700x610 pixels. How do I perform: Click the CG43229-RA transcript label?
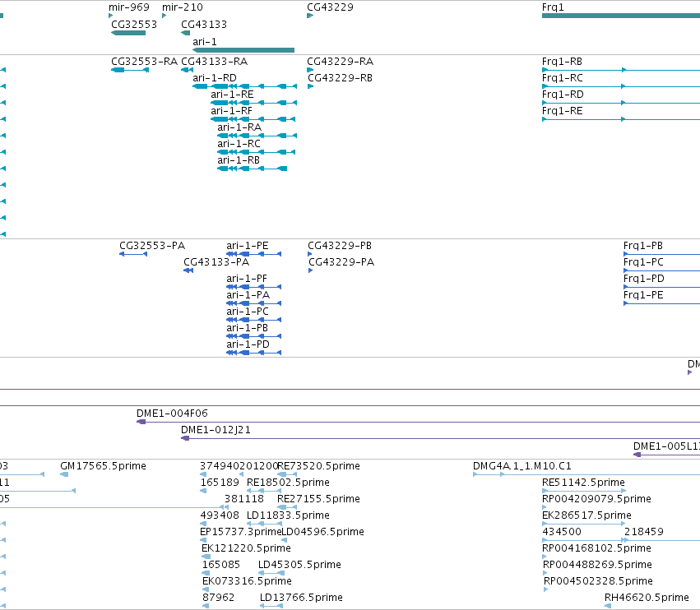coord(341,61)
